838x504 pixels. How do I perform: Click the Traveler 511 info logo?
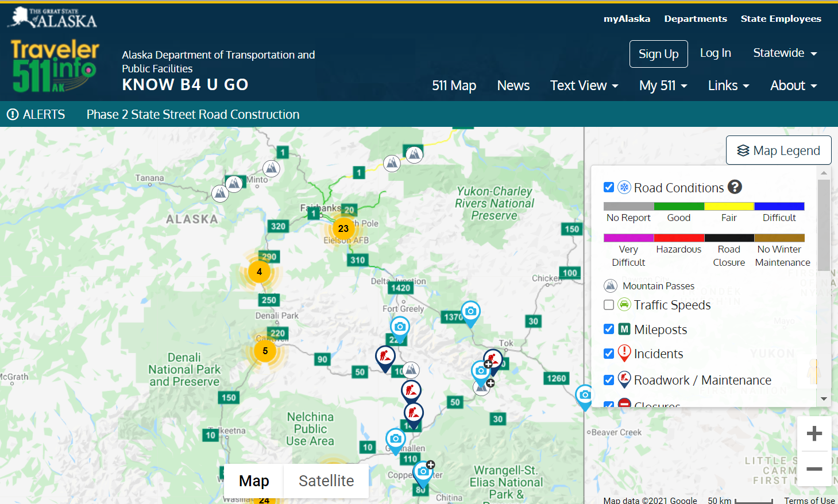click(55, 66)
